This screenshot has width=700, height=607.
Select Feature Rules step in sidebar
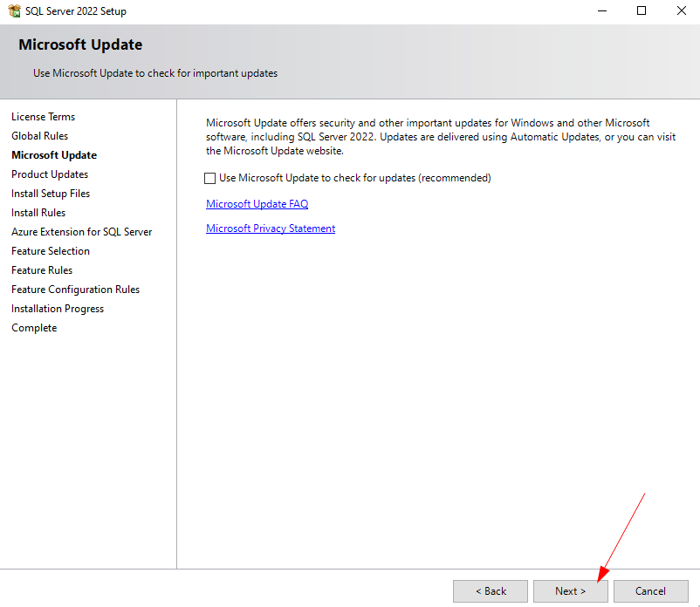pyautogui.click(x=42, y=270)
